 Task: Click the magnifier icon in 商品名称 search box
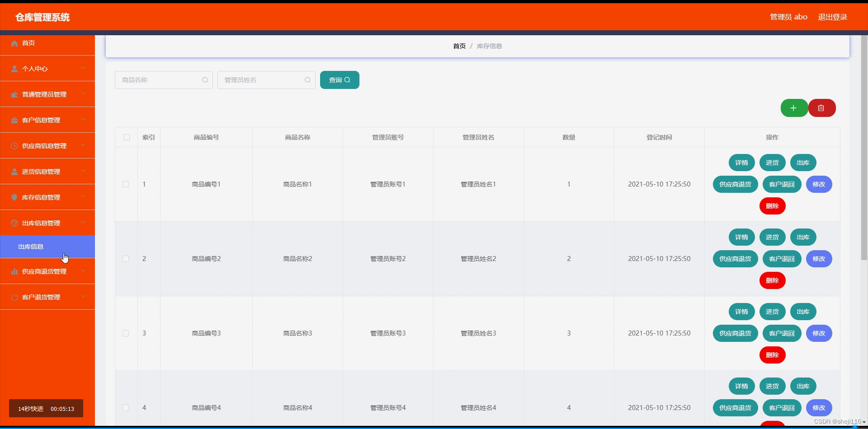[x=205, y=80]
